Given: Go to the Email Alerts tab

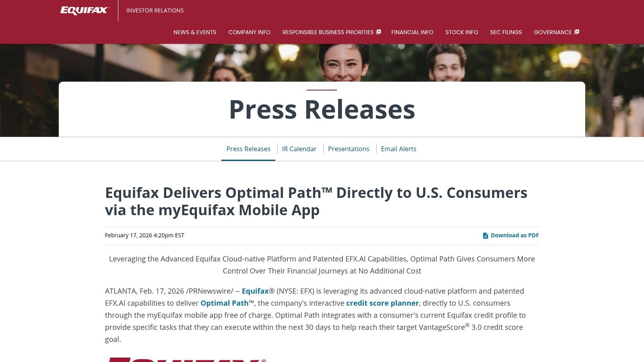Looking at the screenshot, I should tap(398, 149).
